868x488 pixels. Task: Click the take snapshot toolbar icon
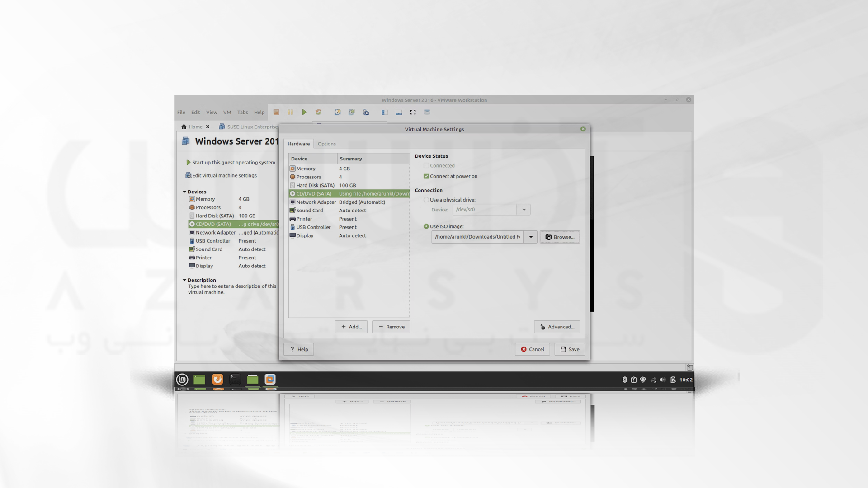pos(337,112)
